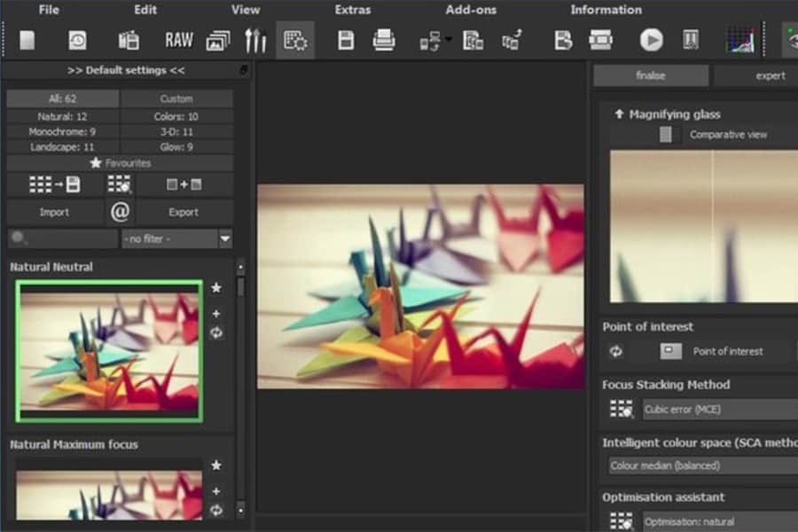Switch to the expert tab
The width and height of the screenshot is (798, 532).
770,76
